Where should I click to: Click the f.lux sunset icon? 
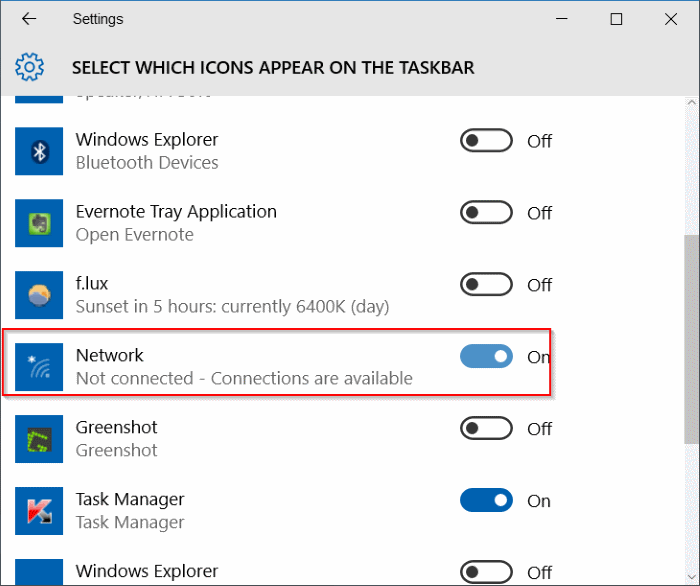[x=39, y=295]
